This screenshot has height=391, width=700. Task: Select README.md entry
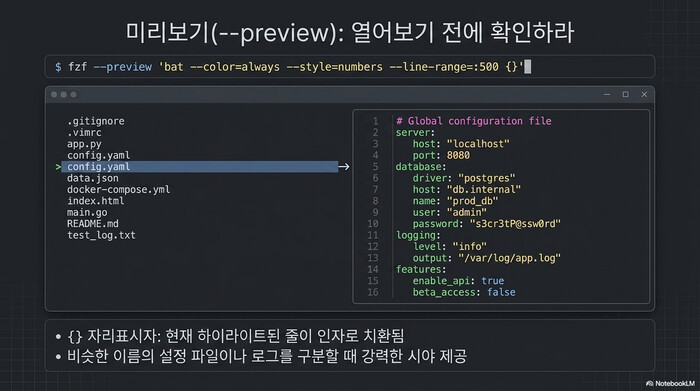pos(93,224)
